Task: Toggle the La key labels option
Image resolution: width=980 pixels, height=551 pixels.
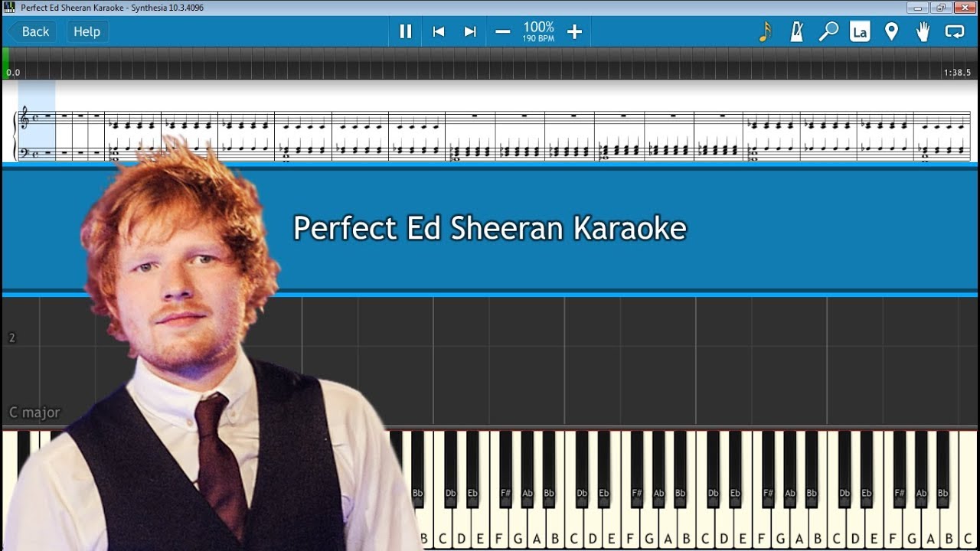Action: (x=860, y=31)
